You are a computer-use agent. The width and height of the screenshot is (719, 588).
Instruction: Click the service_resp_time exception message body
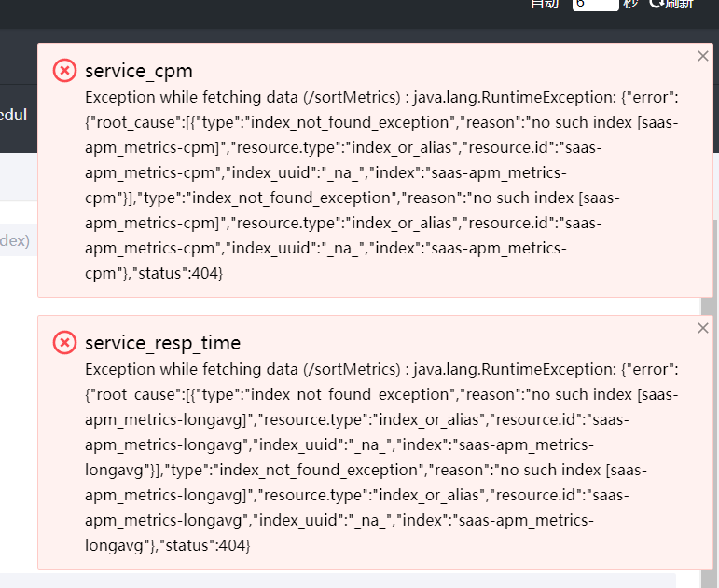[381, 458]
